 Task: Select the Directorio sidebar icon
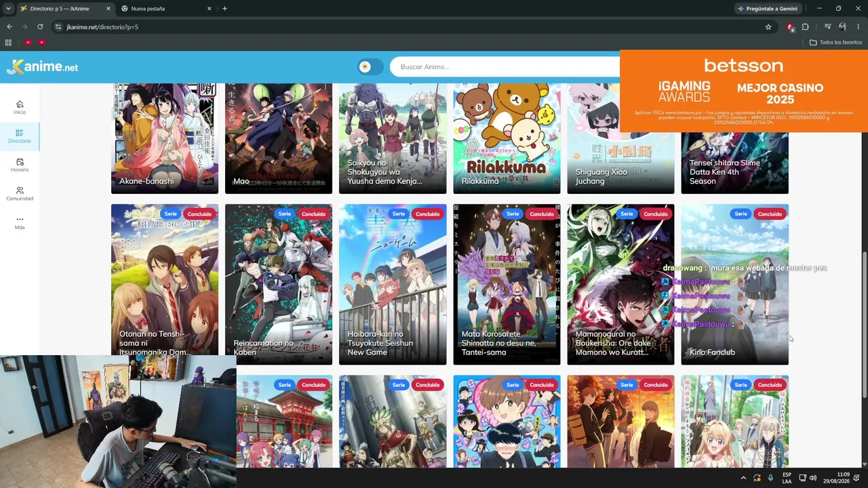(x=20, y=136)
